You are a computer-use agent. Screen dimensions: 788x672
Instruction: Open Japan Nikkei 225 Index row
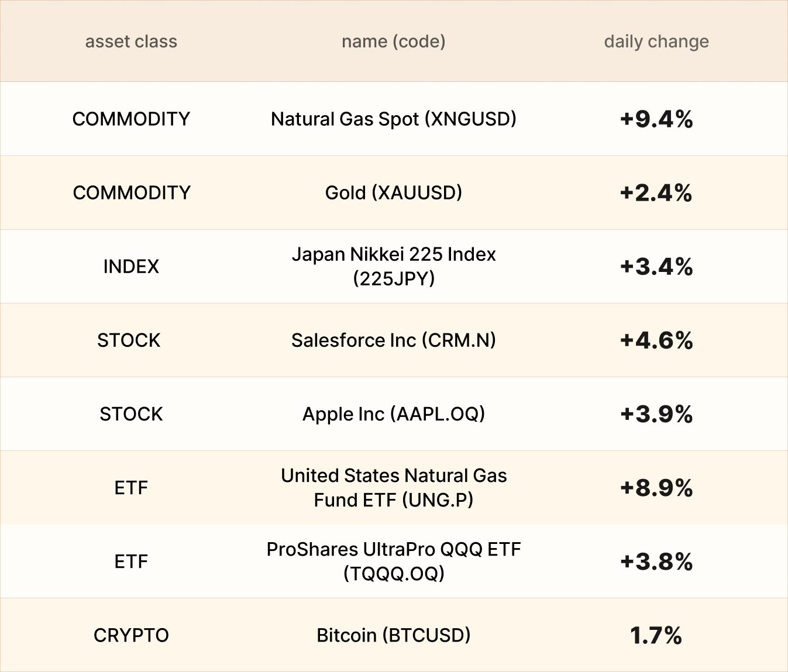393,266
